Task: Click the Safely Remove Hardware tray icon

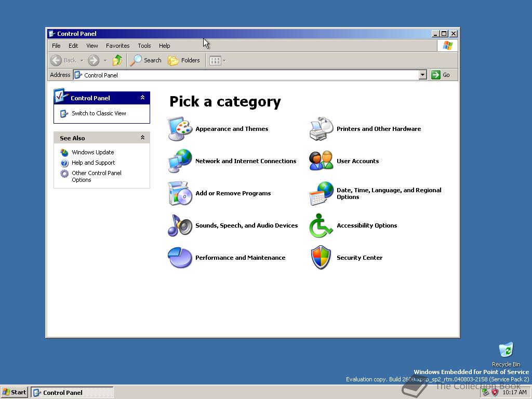Action: coord(486,393)
